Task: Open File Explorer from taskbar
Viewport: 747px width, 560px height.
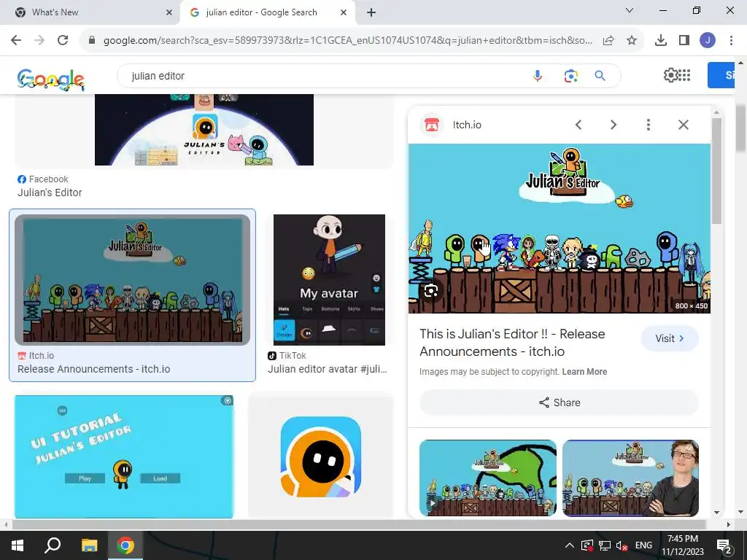Action: [x=89, y=545]
